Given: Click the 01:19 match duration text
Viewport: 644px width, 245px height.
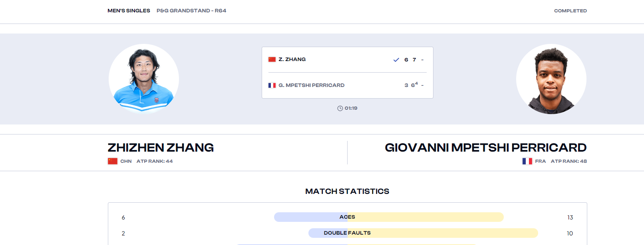Looking at the screenshot, I should (351, 108).
